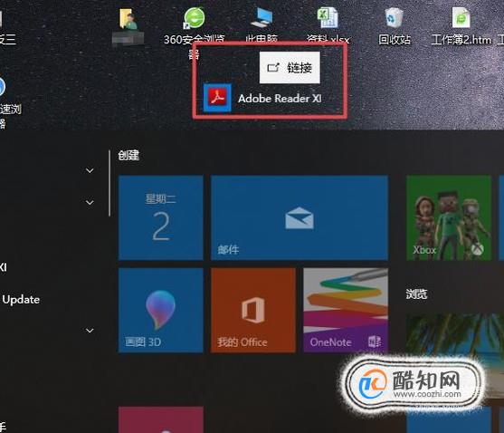Open the OneNote tile
The image size is (504, 433).
(x=346, y=310)
